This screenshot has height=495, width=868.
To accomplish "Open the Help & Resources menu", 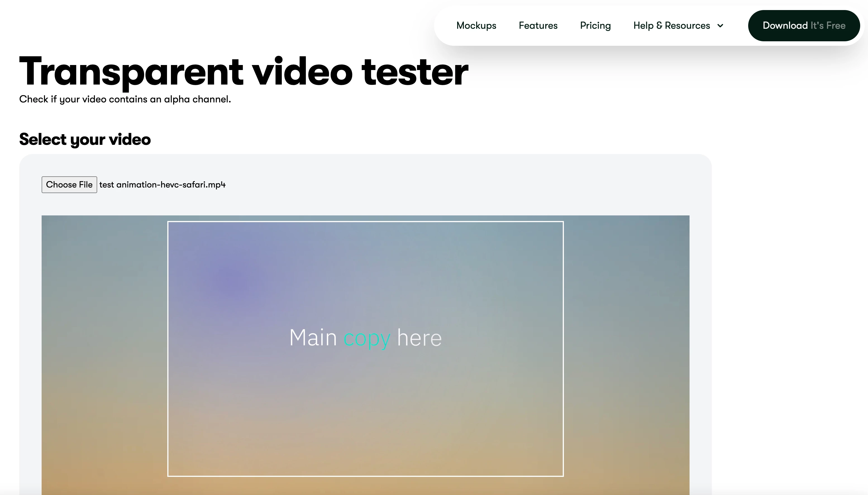I will point(671,25).
